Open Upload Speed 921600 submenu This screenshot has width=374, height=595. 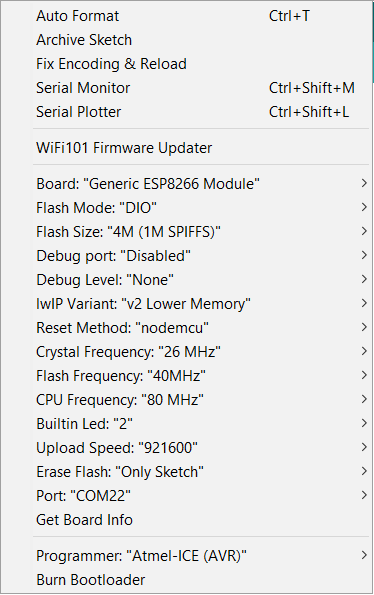click(x=201, y=448)
